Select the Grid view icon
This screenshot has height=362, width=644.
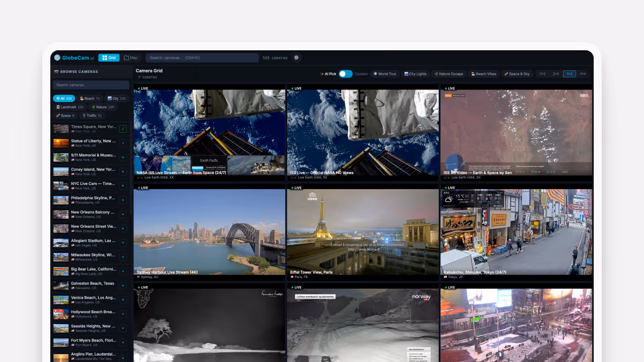(109, 57)
